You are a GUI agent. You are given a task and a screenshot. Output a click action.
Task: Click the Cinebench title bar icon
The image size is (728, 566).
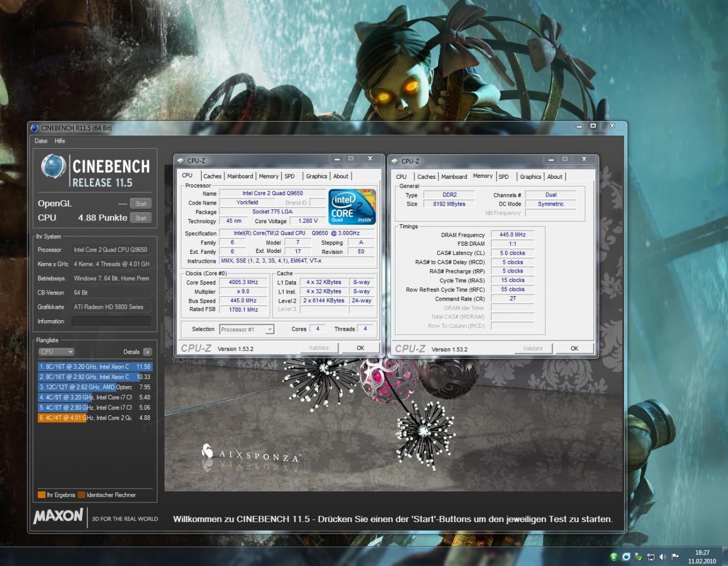(35, 128)
